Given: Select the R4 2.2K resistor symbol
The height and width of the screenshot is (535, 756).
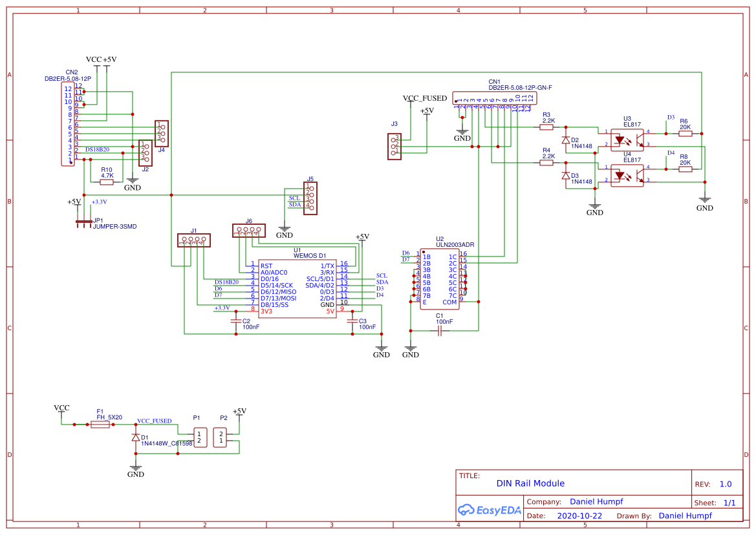Looking at the screenshot, I should [546, 163].
